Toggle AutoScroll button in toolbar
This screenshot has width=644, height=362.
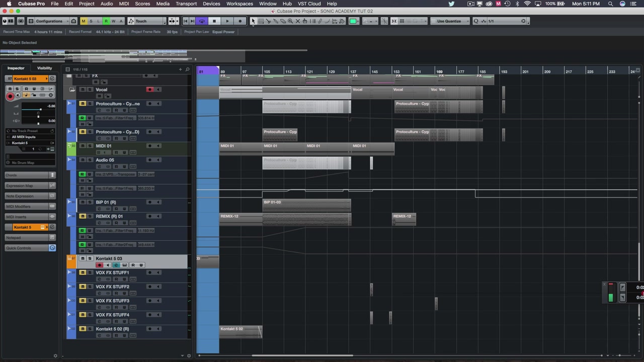pyautogui.click(x=172, y=21)
